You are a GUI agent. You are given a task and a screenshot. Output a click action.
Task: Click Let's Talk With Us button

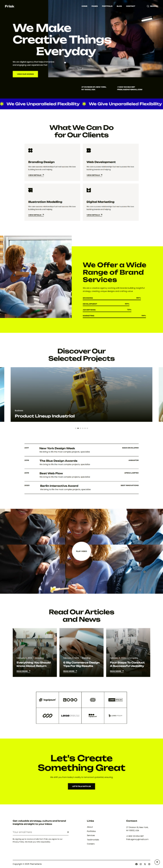[81, 786]
